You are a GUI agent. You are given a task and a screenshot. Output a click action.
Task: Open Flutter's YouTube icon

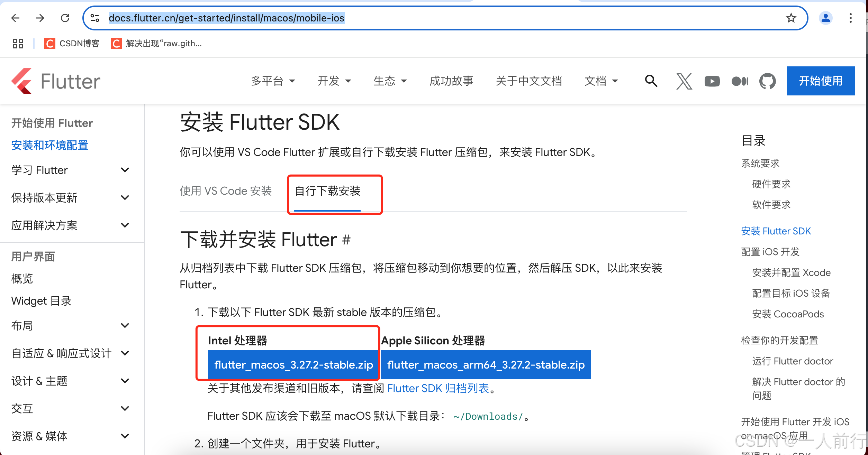coord(712,81)
